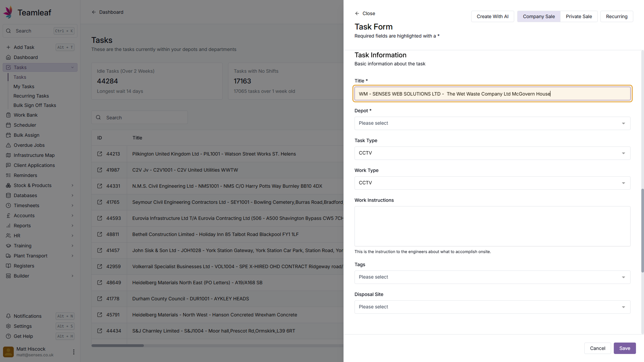Click the HR people icon
Screen dimensions: 644x362
tap(8, 236)
